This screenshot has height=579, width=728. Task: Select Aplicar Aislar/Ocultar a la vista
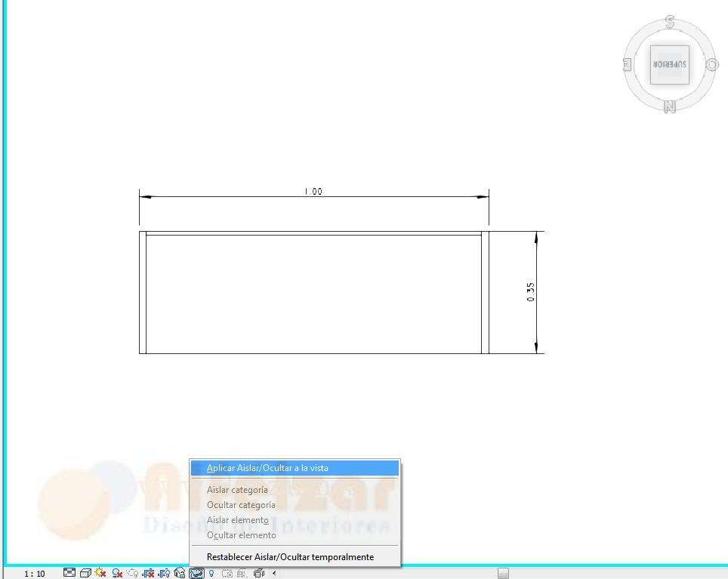click(x=267, y=468)
